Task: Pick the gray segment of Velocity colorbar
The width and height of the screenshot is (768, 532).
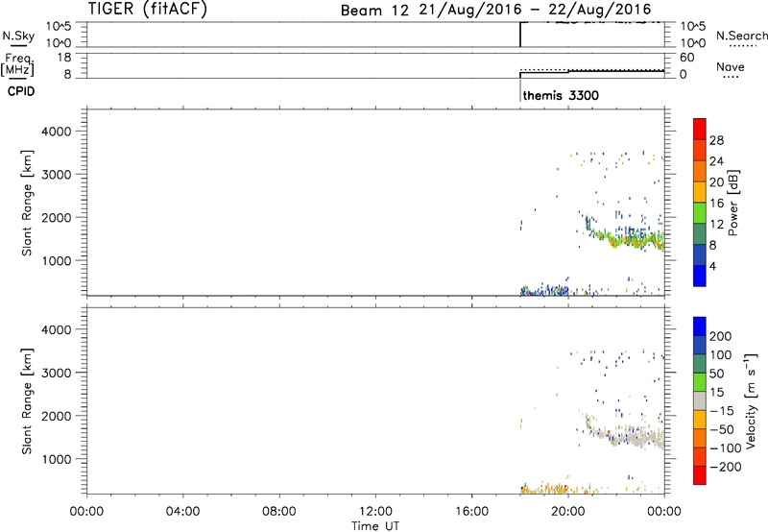Action: coord(700,400)
